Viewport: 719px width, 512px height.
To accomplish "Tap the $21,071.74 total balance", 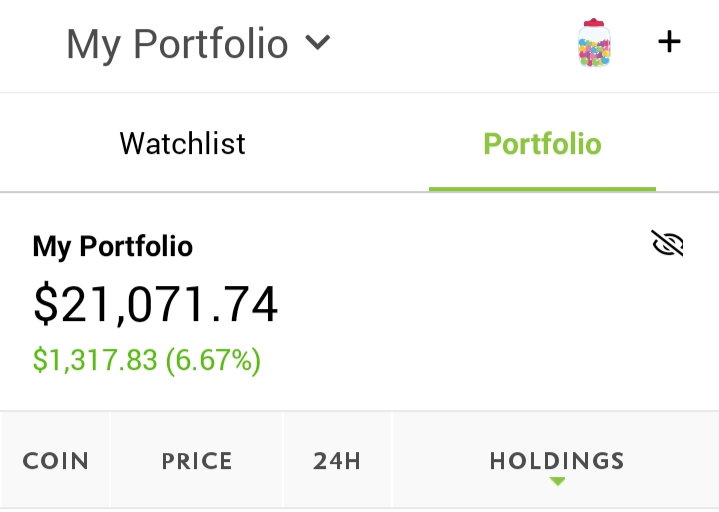I will click(155, 304).
